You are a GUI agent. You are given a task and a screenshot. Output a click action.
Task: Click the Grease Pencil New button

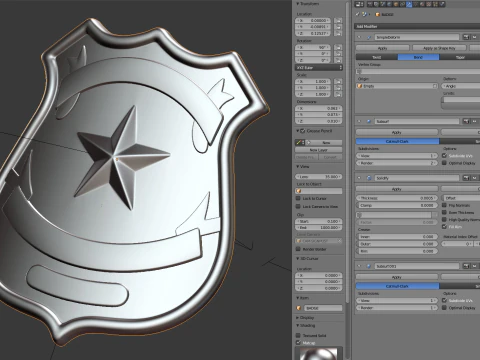tap(323, 142)
